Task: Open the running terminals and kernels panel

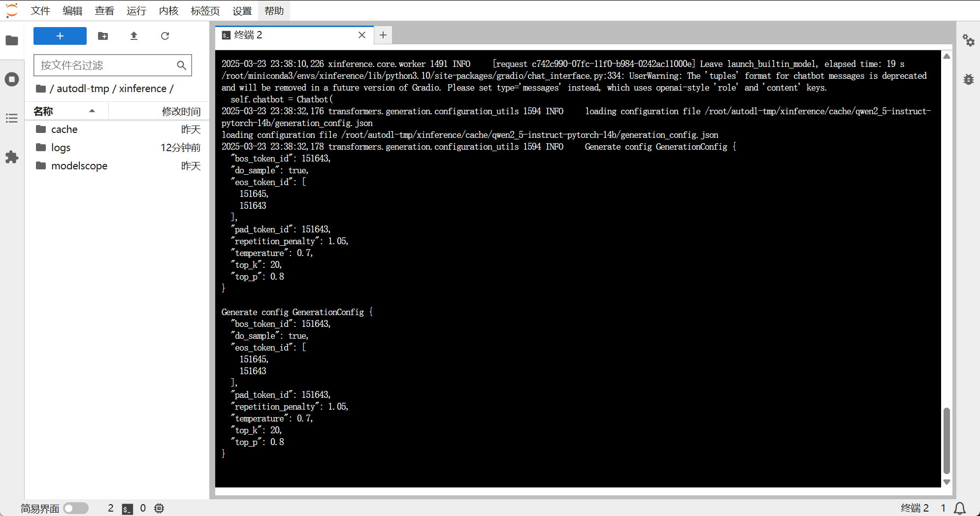Action: [x=12, y=79]
